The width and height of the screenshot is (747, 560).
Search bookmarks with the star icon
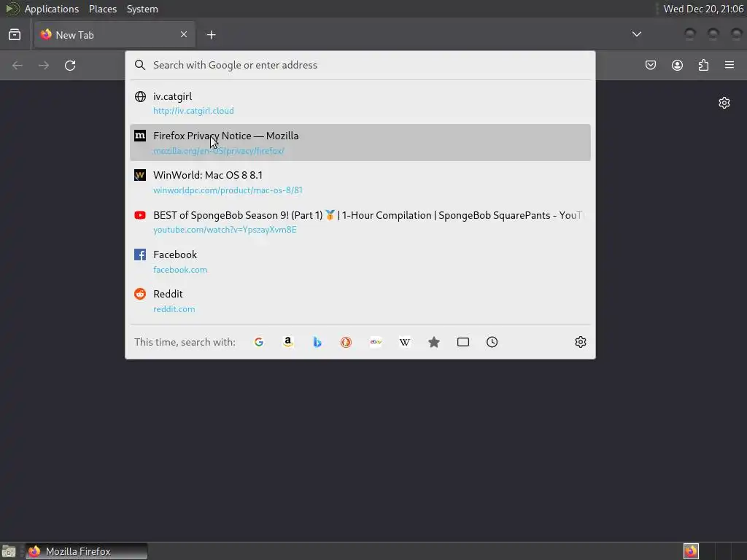434,342
